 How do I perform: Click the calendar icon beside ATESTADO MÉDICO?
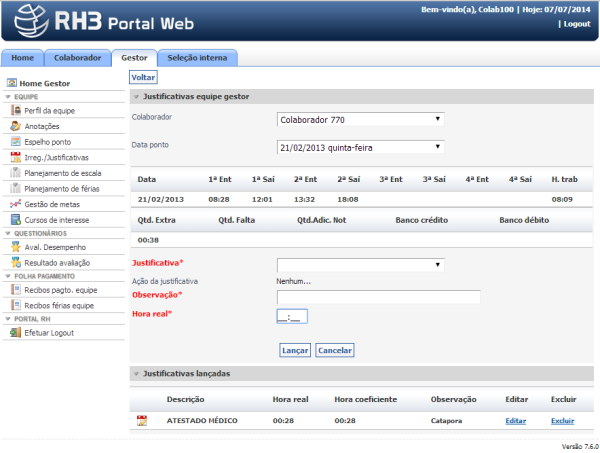click(x=141, y=421)
